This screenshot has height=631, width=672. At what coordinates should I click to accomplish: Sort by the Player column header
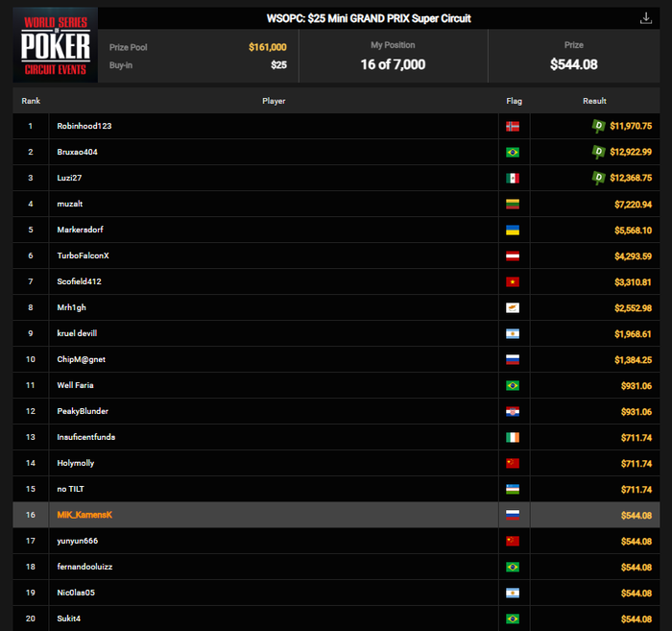[x=274, y=101]
